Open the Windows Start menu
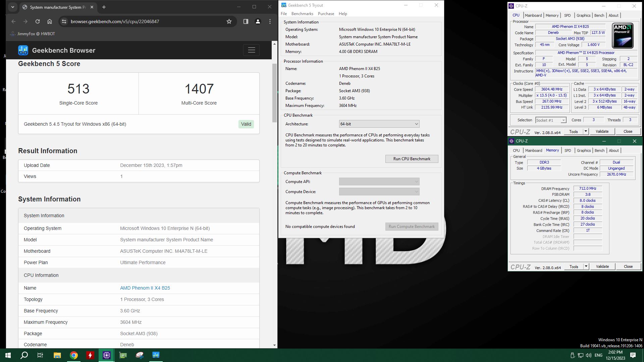The image size is (644, 362). point(8,355)
